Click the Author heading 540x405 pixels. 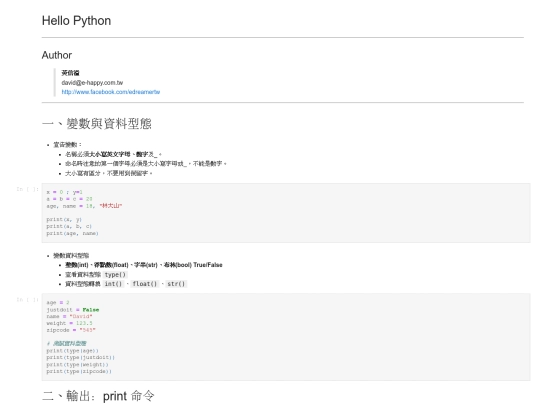click(57, 55)
